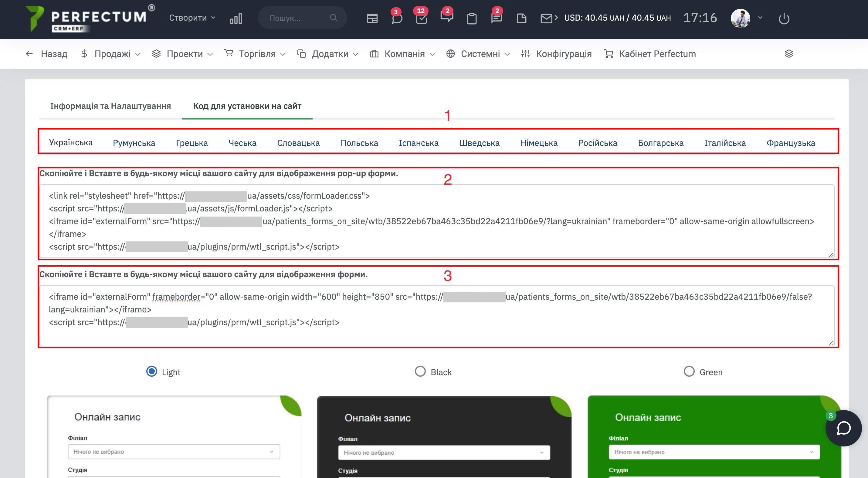Select the Українська language tab
Image resolution: width=868 pixels, height=478 pixels.
[71, 142]
